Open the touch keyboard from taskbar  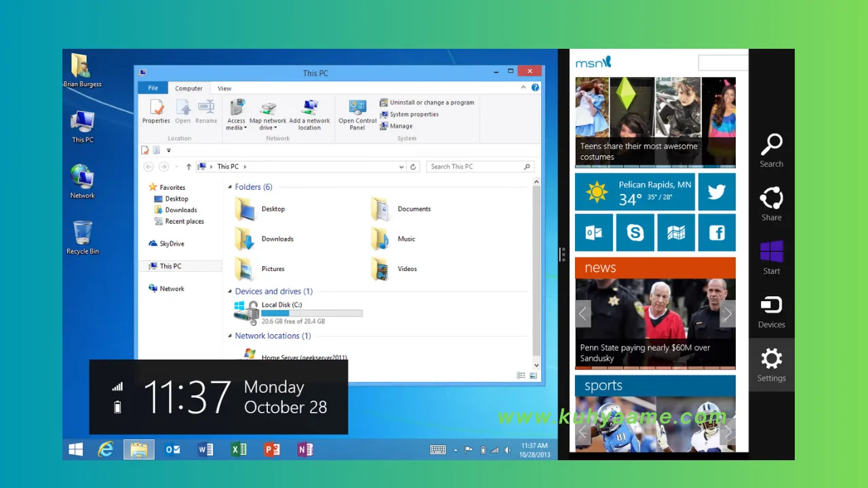[437, 449]
